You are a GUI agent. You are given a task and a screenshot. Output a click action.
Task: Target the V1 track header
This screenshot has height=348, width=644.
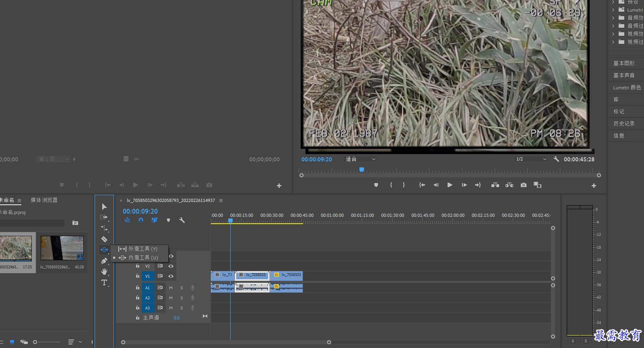pos(147,276)
